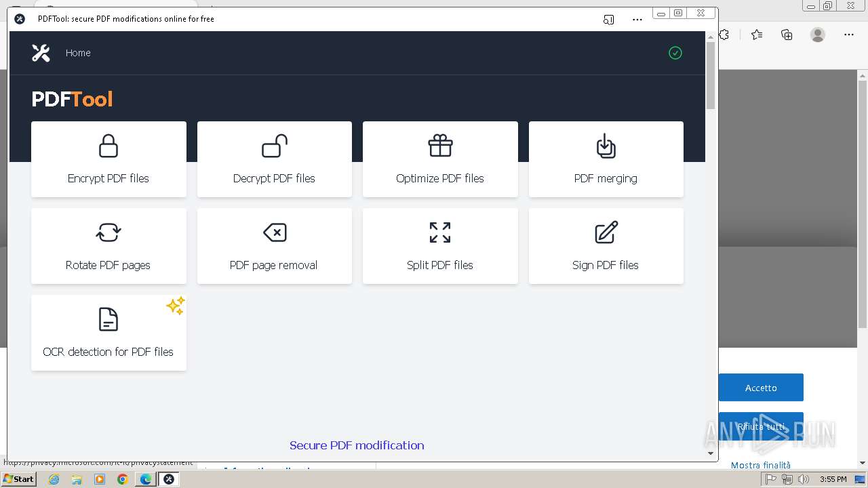Image resolution: width=868 pixels, height=488 pixels.
Task: Launch Internet Explorer from taskbar
Action: pos(54,479)
